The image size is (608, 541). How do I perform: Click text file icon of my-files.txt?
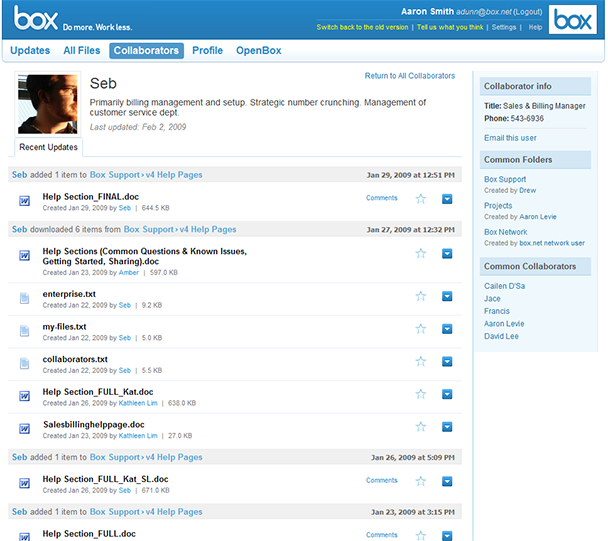pyautogui.click(x=24, y=330)
